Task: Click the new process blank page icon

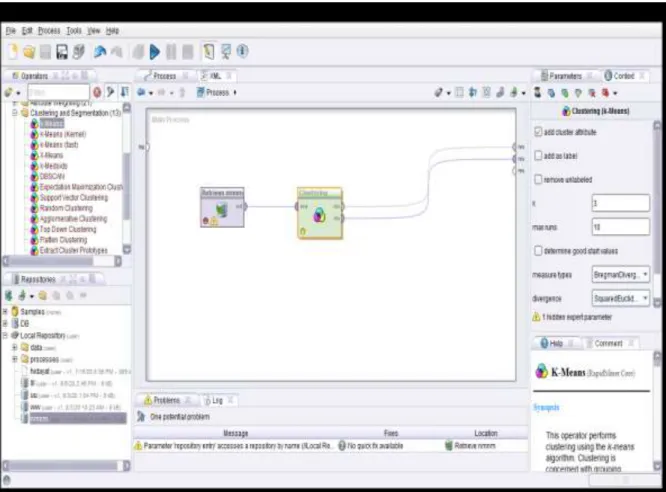Action: tap(13, 52)
